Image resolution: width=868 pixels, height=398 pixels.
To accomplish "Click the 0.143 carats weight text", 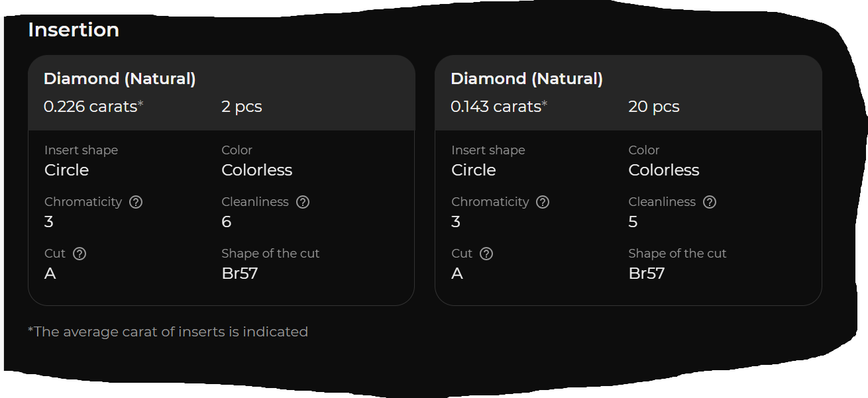I will [497, 107].
